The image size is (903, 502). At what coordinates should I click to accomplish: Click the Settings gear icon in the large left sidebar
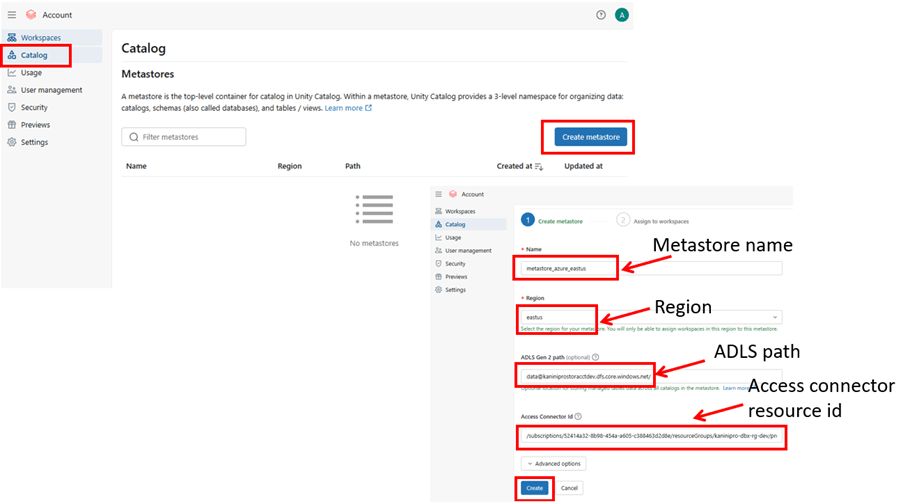(x=12, y=142)
